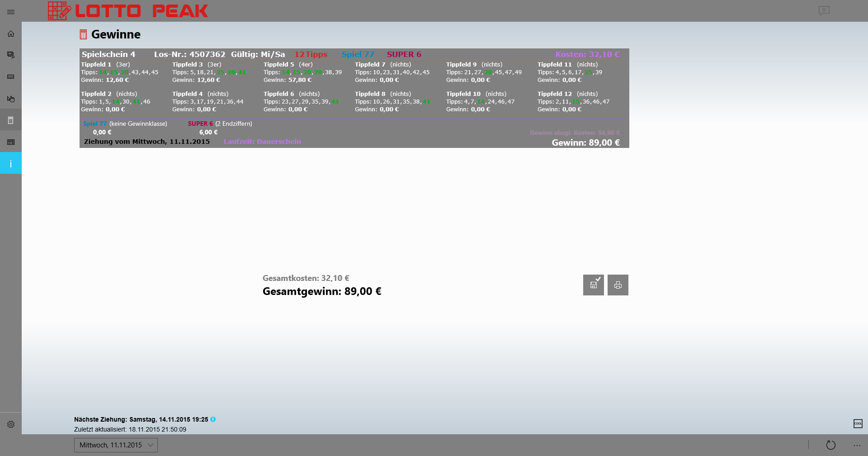This screenshot has height=456, width=868.
Task: Open the info page in the sidebar
Action: point(11,163)
